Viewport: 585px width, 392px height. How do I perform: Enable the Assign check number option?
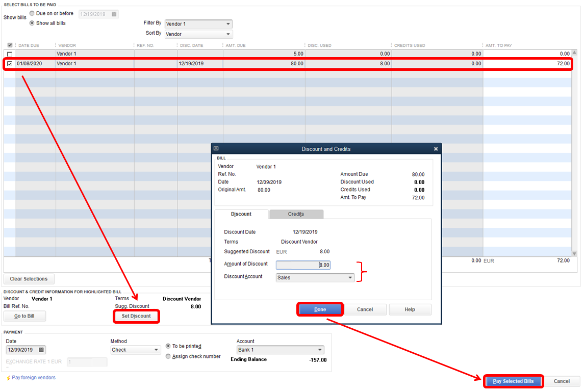click(168, 356)
